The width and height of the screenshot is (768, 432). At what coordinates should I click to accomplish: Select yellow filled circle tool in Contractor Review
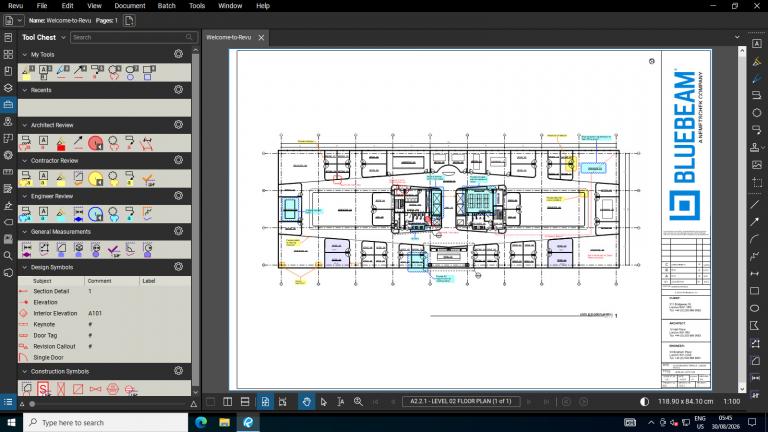[96, 178]
